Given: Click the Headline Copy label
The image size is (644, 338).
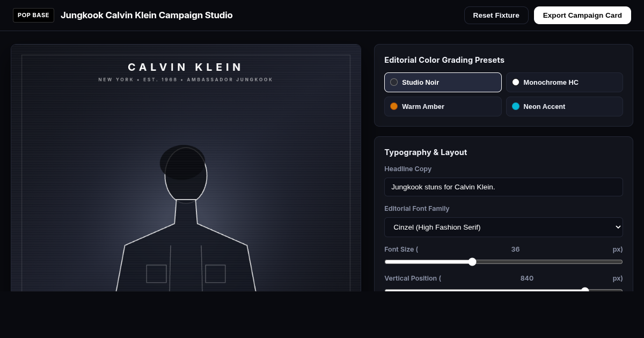Looking at the screenshot, I should coord(408,168).
